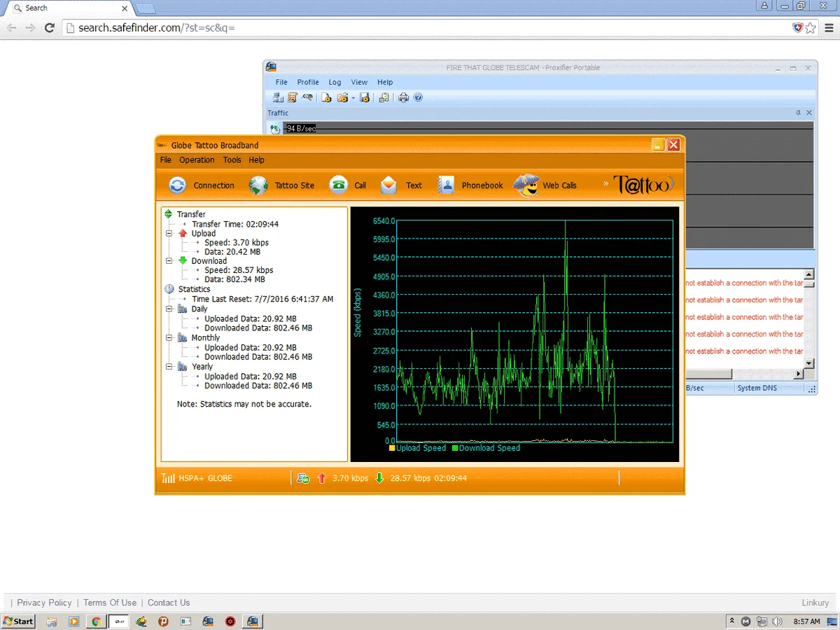Show hidden system tray icons arrow

pos(731,621)
